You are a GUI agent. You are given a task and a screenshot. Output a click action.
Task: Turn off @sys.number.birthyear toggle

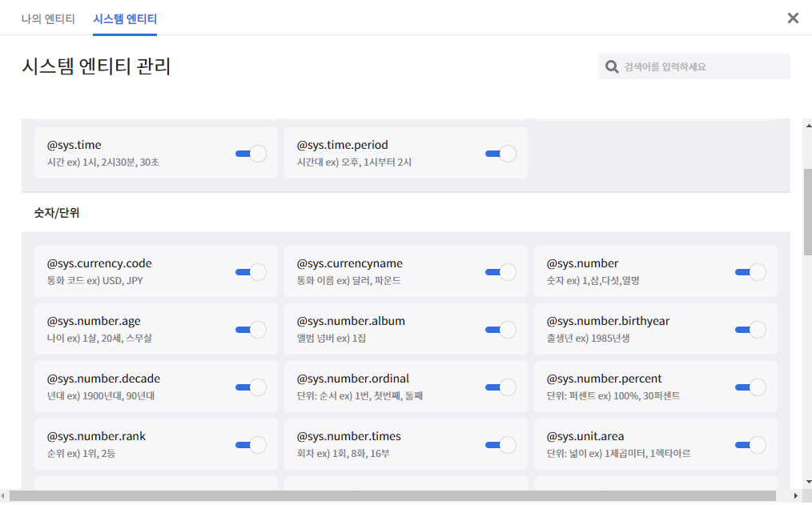pyautogui.click(x=750, y=330)
